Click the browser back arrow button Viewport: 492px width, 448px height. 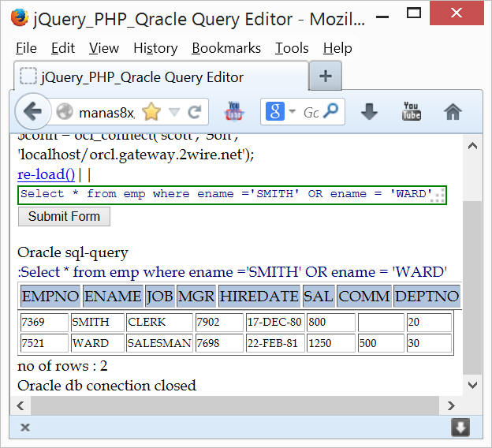[32, 112]
